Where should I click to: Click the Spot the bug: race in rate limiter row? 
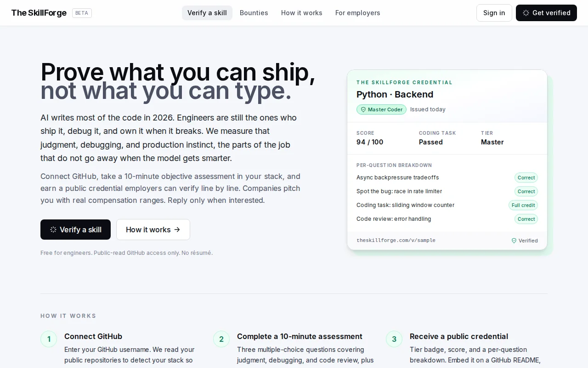click(447, 191)
